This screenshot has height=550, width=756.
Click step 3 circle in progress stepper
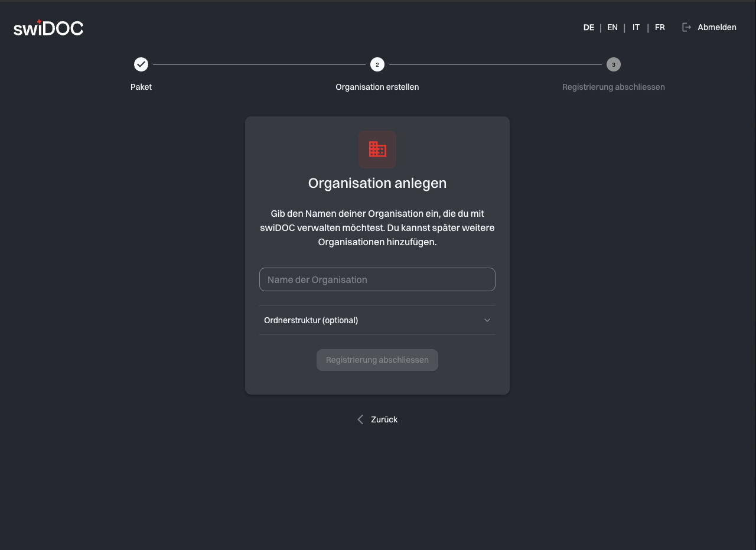(x=614, y=64)
